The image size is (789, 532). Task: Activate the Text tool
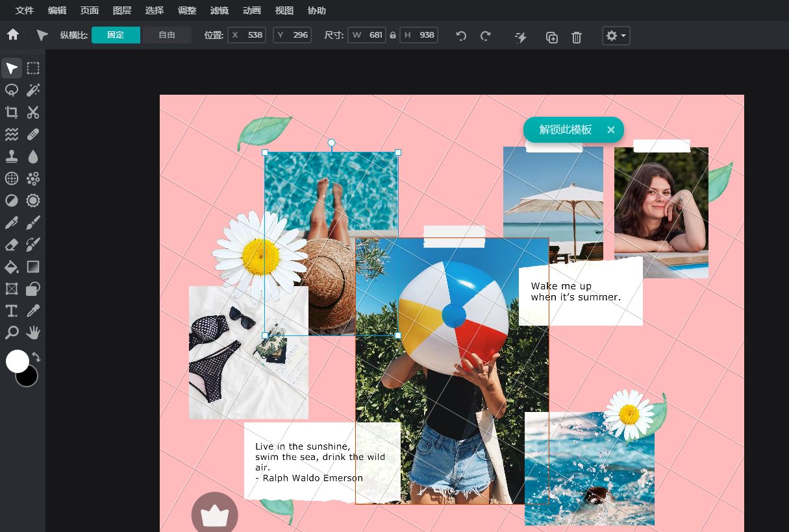12,311
